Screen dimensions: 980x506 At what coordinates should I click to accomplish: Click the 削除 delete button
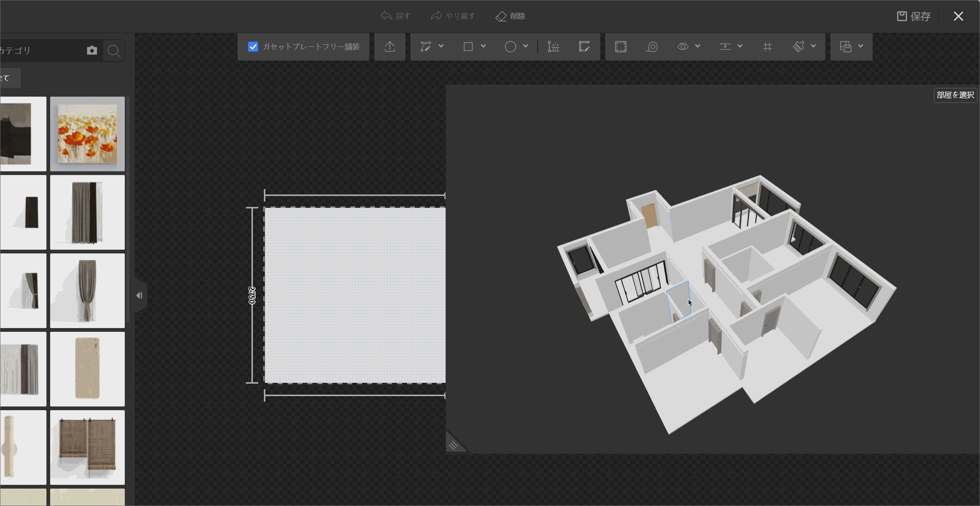click(x=510, y=16)
